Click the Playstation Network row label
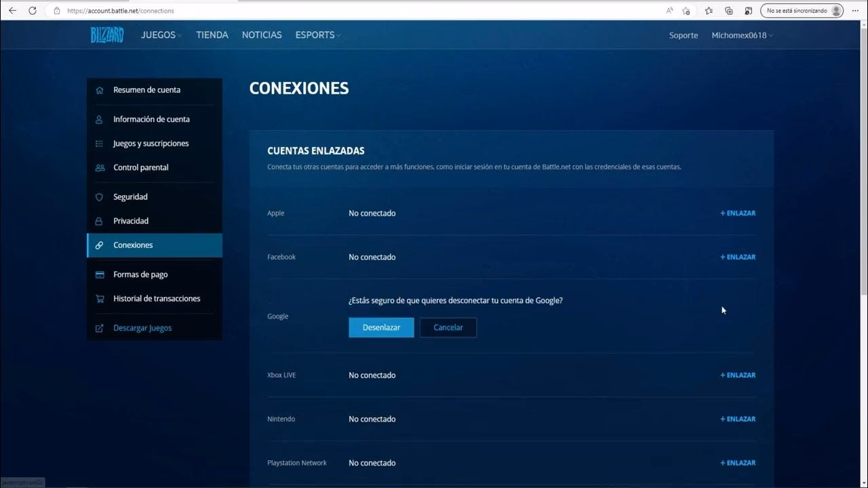Screen dimensions: 868x488 point(297,463)
